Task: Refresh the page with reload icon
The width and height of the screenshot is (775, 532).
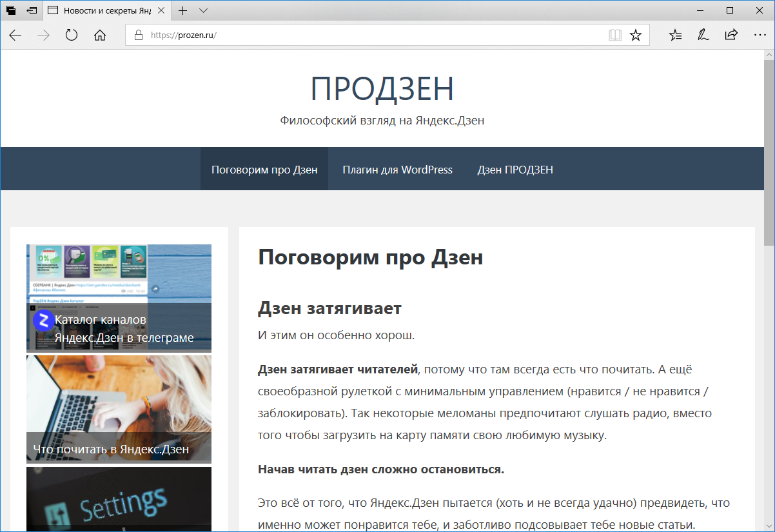Action: point(72,35)
